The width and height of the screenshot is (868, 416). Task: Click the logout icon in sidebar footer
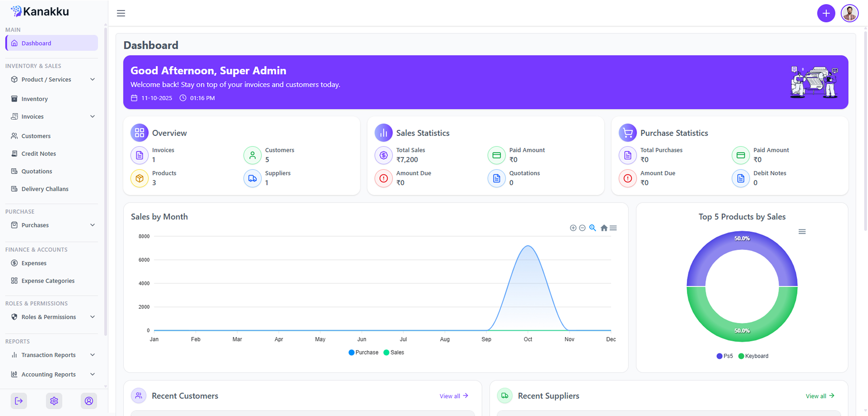pos(19,401)
